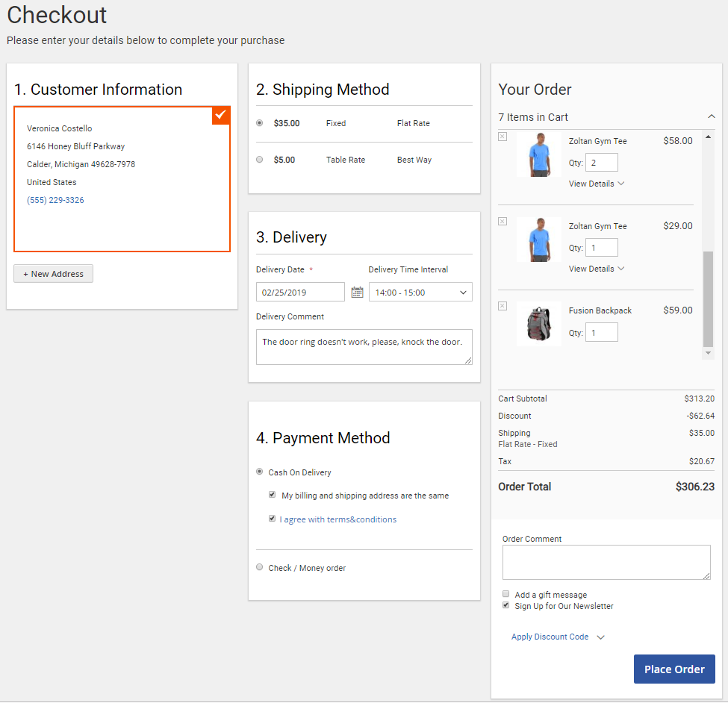Click the New Address button
Viewport: 728px width, 703px height.
(54, 274)
